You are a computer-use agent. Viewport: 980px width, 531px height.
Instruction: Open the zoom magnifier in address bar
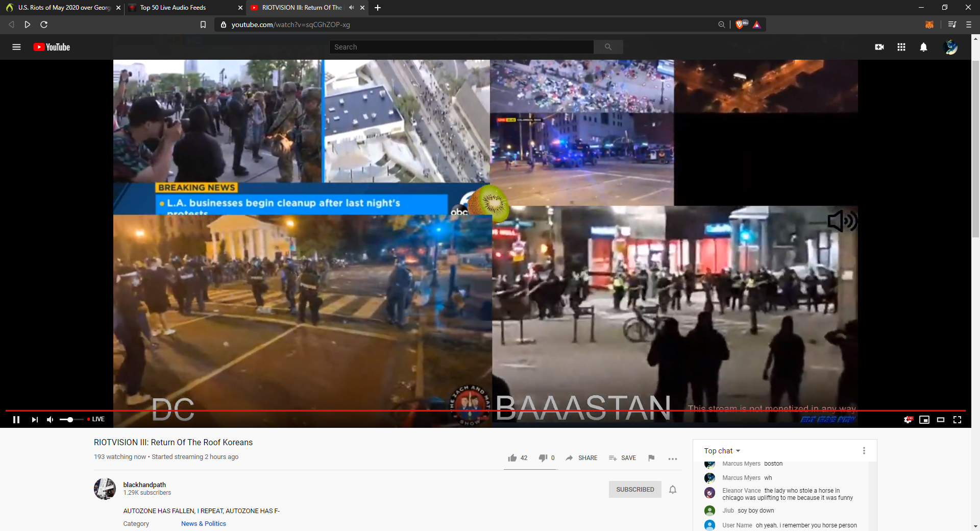pyautogui.click(x=721, y=25)
